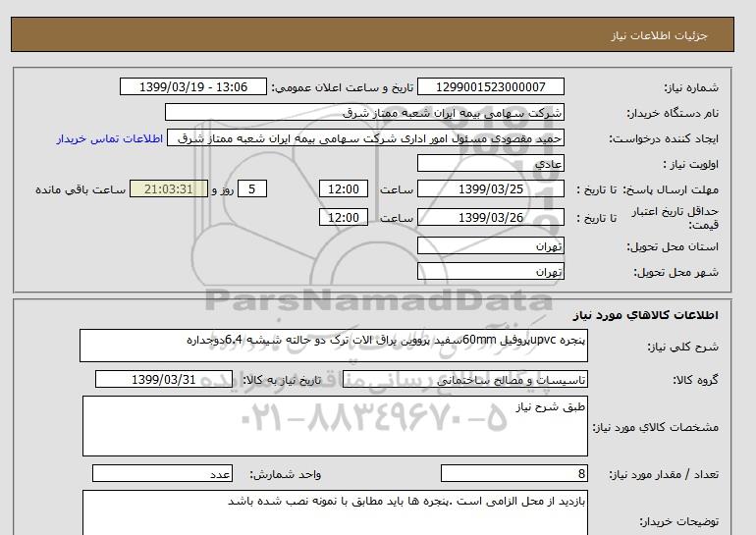Select the delivery province field تهران
This screenshot has width=756, height=535.
point(490,245)
